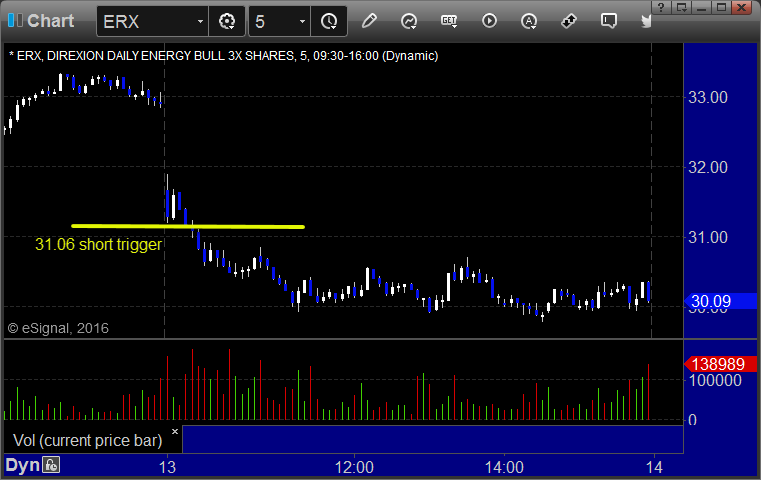Close the Vol study pane with x
Screen dimensions: 761x480
pyautogui.click(x=175, y=431)
